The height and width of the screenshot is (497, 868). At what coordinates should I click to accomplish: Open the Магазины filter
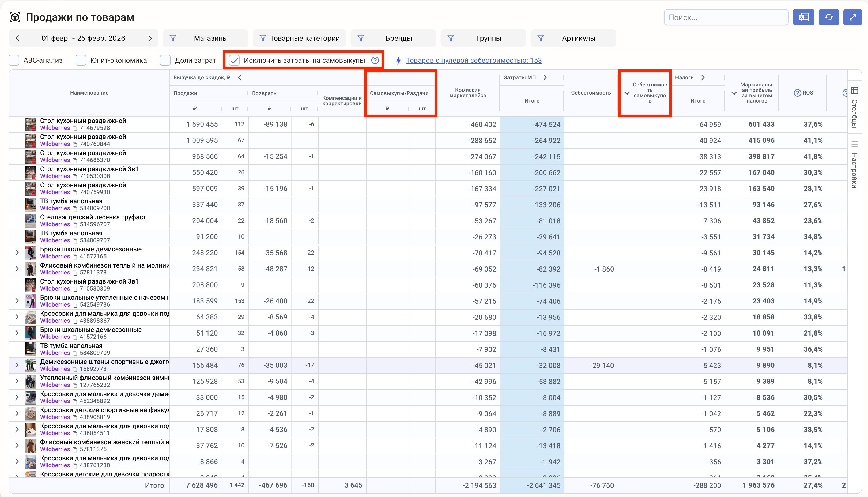pyautogui.click(x=205, y=38)
